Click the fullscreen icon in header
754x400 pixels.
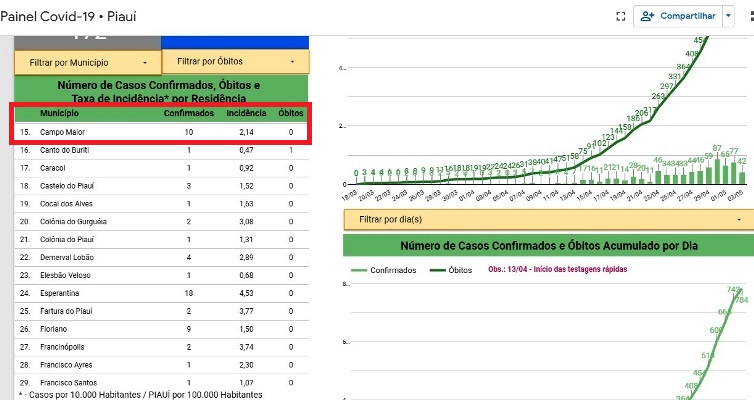[x=621, y=16]
